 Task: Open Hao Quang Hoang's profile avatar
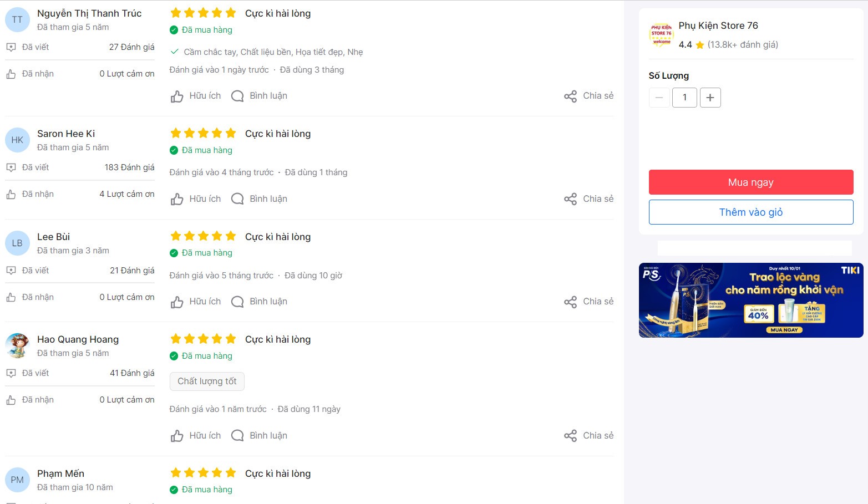click(17, 346)
